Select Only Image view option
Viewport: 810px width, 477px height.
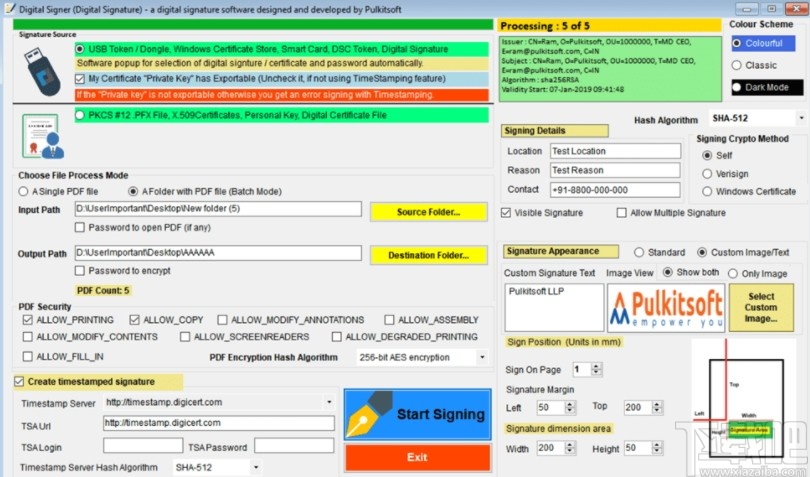click(x=733, y=273)
